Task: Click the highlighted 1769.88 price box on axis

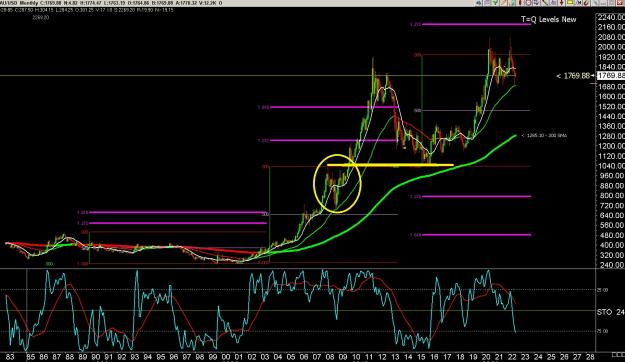Action: click(611, 75)
